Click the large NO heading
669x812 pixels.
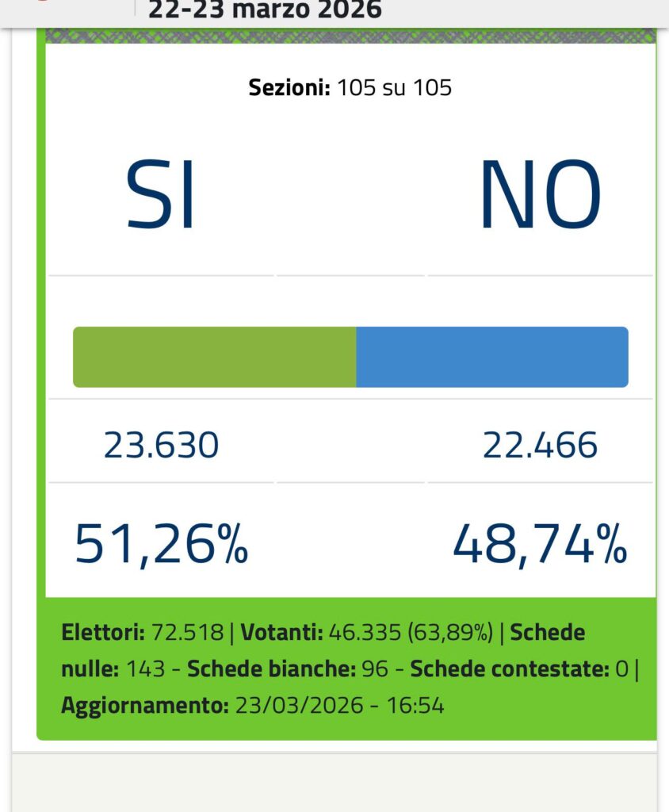coord(540,195)
